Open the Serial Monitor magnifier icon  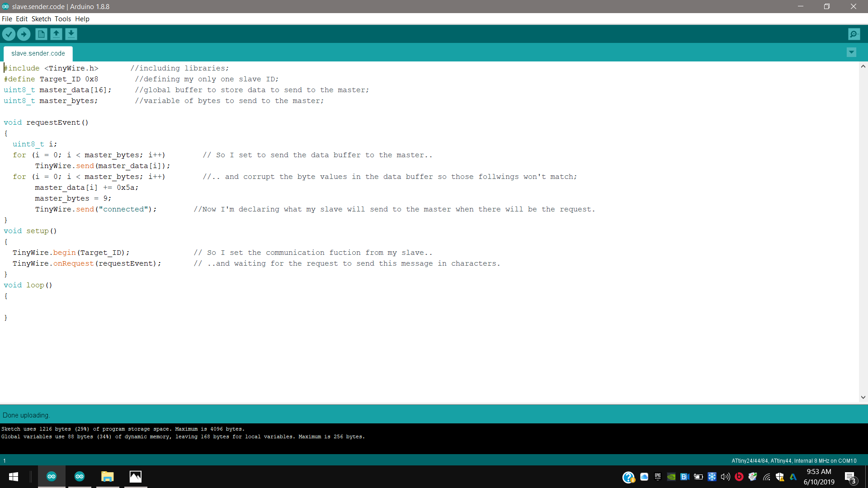coord(854,34)
